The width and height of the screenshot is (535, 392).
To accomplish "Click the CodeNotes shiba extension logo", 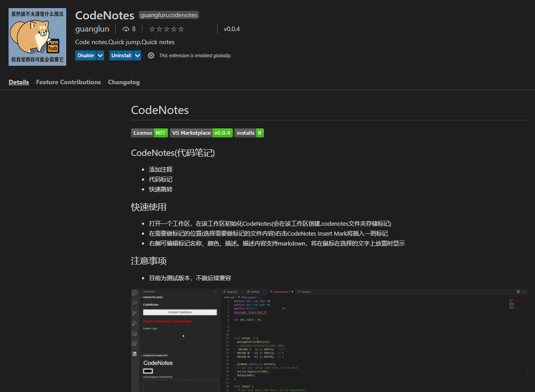I will (37, 37).
